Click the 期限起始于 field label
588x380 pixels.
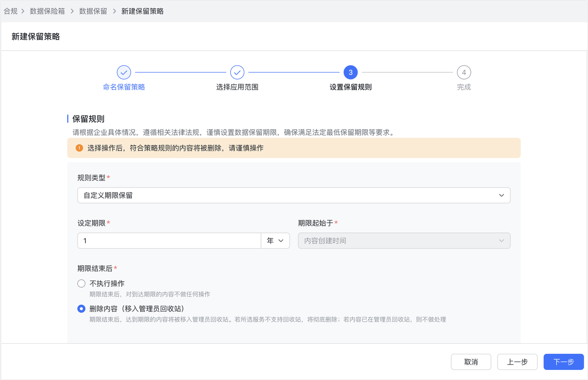[x=316, y=223]
